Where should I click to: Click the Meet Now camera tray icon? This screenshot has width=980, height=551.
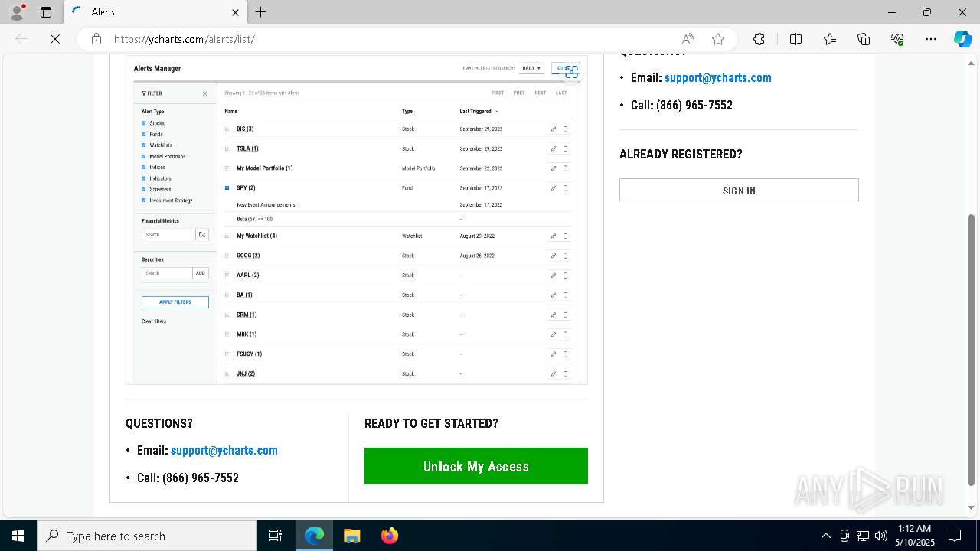click(x=844, y=536)
